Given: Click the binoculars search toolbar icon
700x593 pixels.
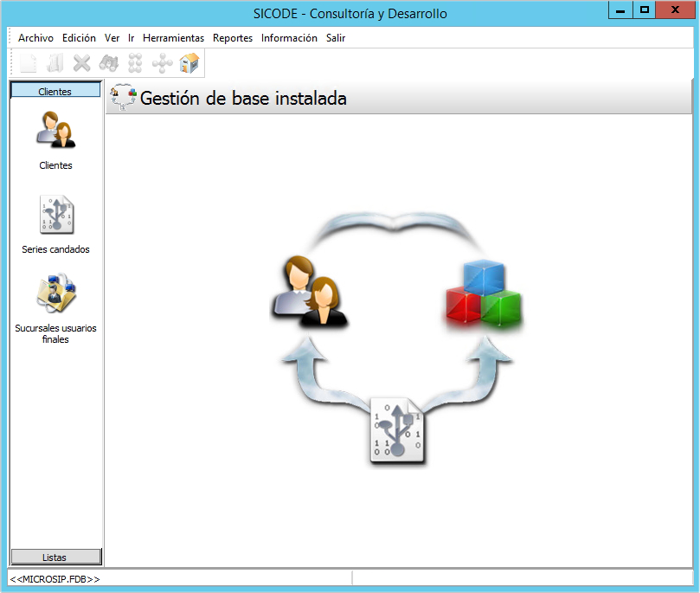Looking at the screenshot, I should point(109,63).
